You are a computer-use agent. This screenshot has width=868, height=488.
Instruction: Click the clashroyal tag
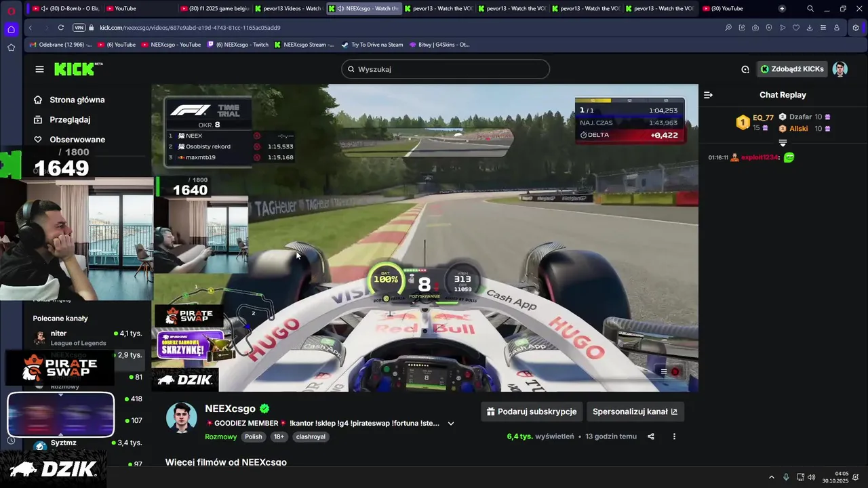[311, 436]
